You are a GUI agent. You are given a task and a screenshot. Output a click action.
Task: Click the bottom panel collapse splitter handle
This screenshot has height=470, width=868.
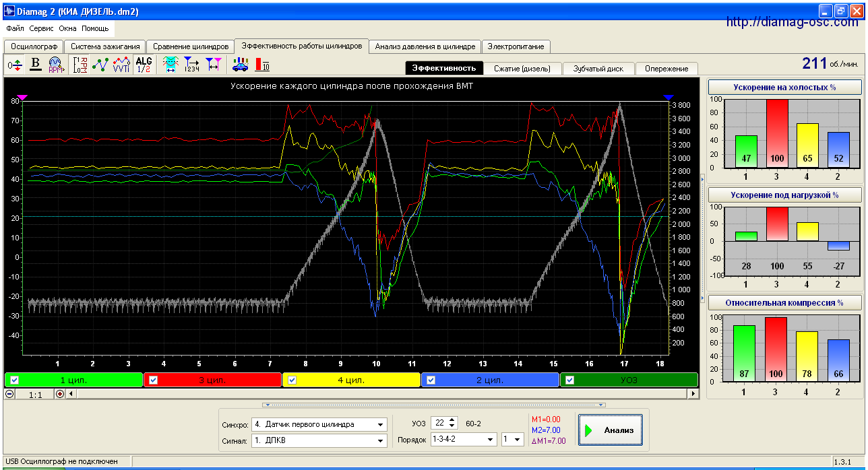[435, 405]
